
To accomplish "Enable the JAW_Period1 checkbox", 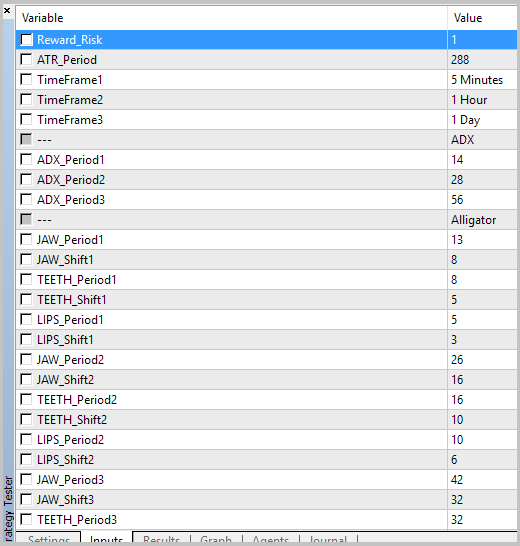I will [x=26, y=240].
